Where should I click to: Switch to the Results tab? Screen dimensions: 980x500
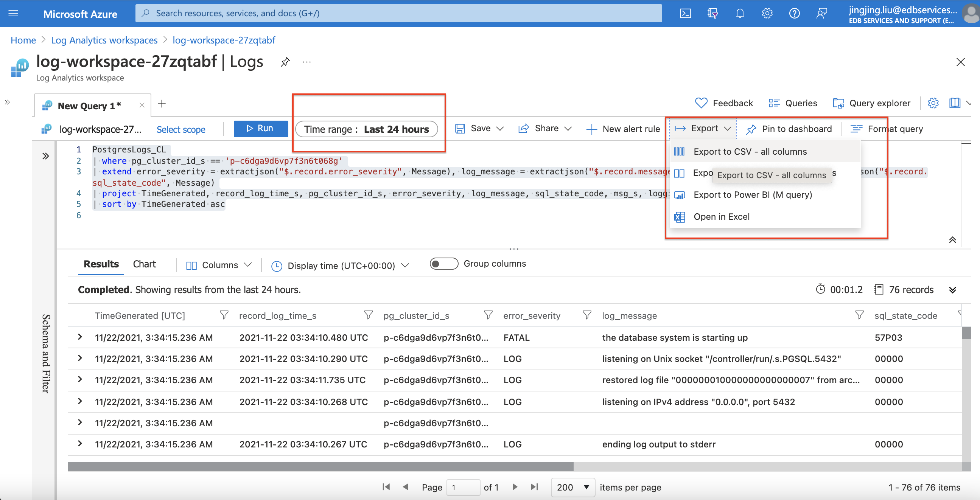click(101, 264)
